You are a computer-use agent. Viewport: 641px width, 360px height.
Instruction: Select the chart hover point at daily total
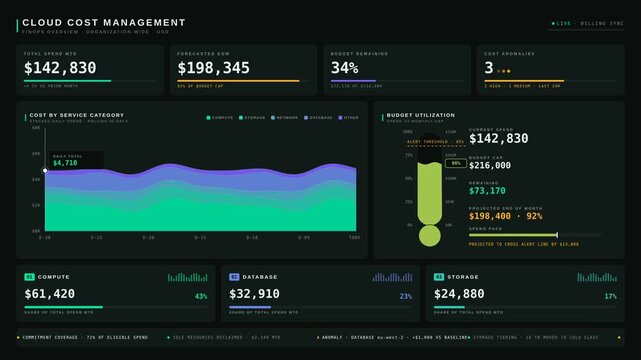pyautogui.click(x=45, y=170)
